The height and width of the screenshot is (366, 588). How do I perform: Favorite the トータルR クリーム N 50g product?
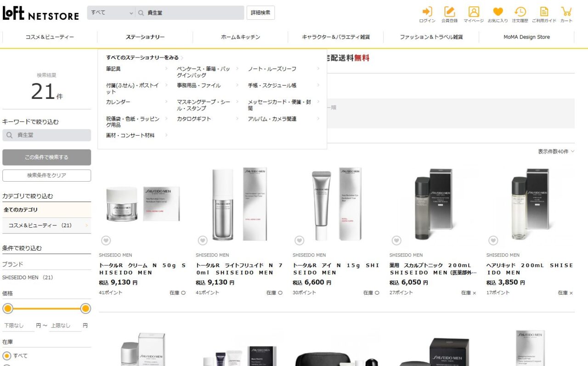pos(106,240)
